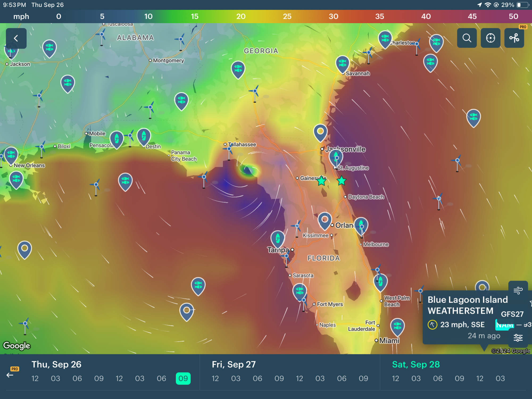Select first 12 hour on Fri, Sep 27
Viewport: 532px width, 399px height.
pos(215,379)
